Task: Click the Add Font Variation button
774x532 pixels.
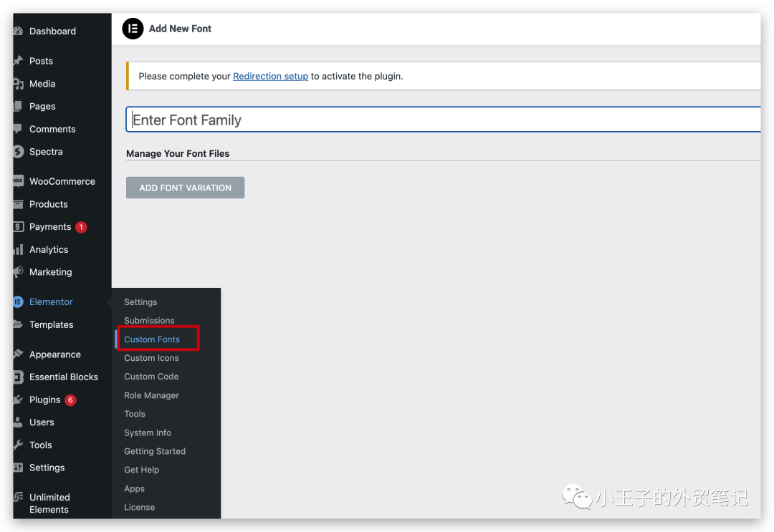Action: (x=185, y=188)
